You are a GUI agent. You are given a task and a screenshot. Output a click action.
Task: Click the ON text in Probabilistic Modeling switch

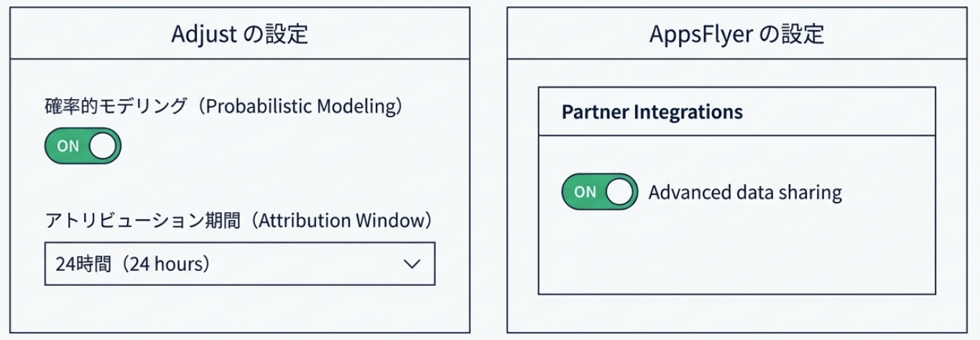(x=68, y=146)
